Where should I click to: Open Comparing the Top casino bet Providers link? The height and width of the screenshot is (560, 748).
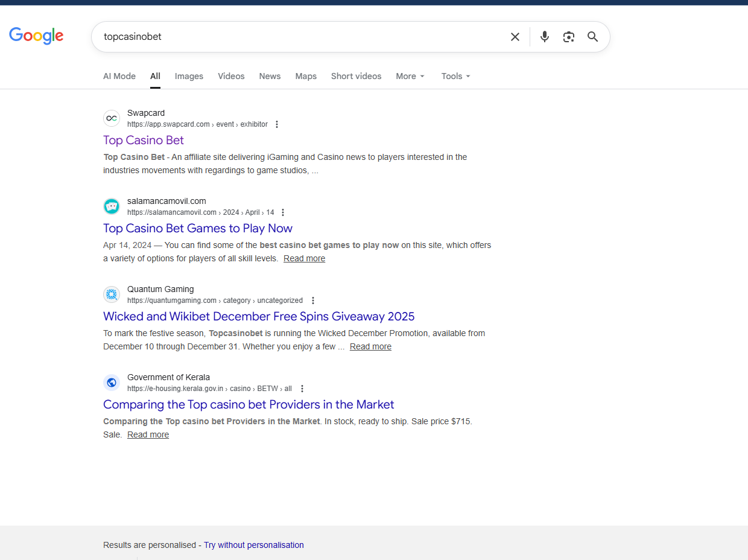pyautogui.click(x=249, y=404)
